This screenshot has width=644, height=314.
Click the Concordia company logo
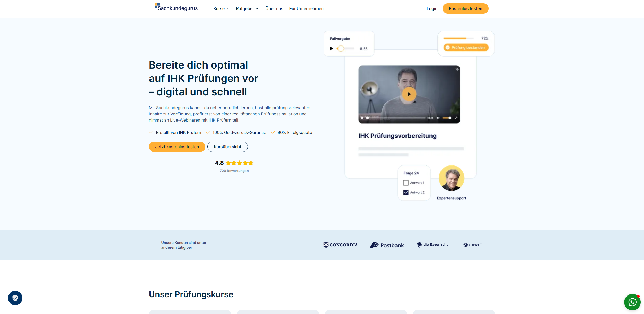pos(340,245)
